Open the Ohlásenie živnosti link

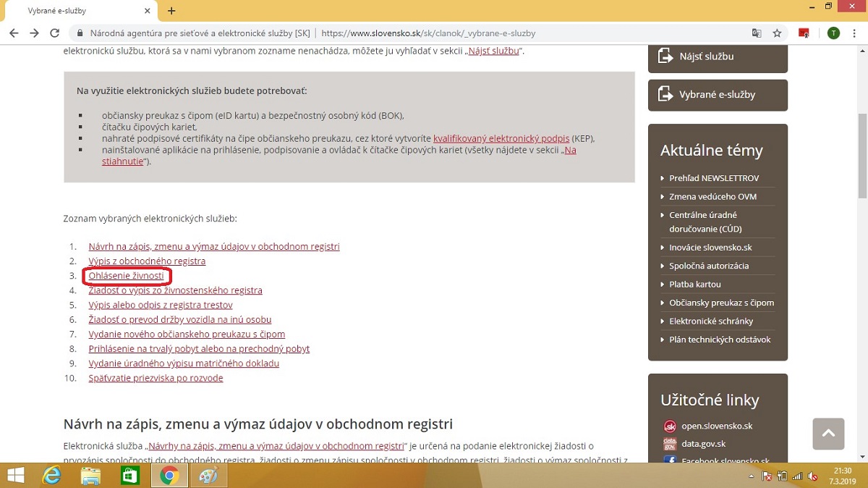126,276
